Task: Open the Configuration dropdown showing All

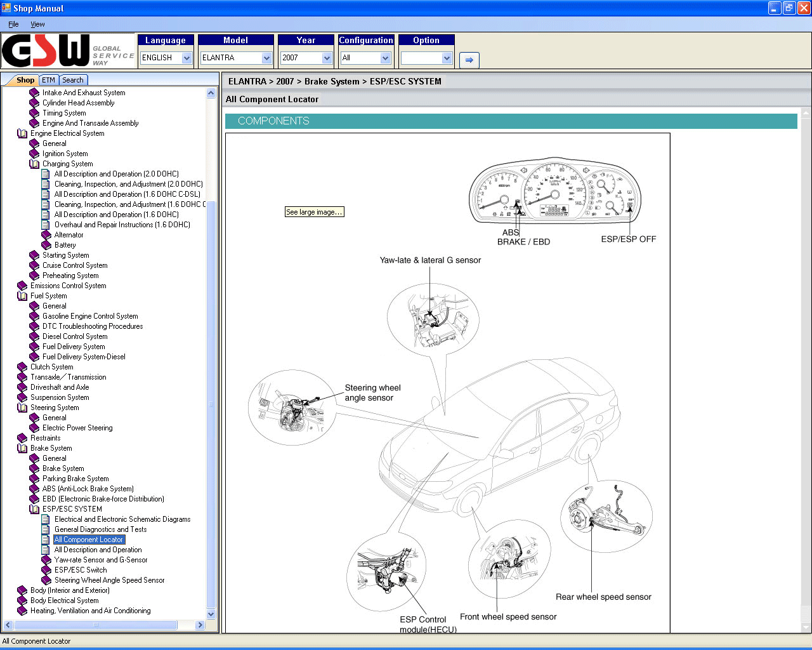Action: pyautogui.click(x=385, y=58)
